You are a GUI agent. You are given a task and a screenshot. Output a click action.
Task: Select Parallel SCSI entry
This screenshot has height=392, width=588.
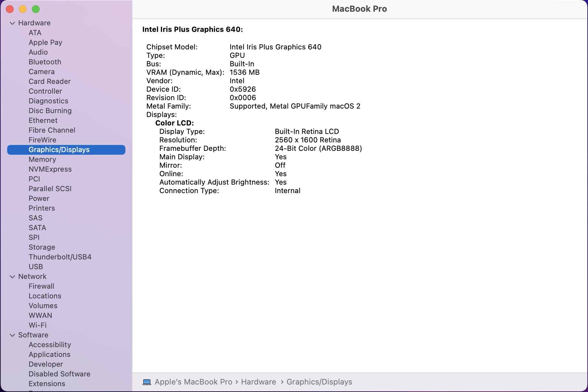(50, 189)
